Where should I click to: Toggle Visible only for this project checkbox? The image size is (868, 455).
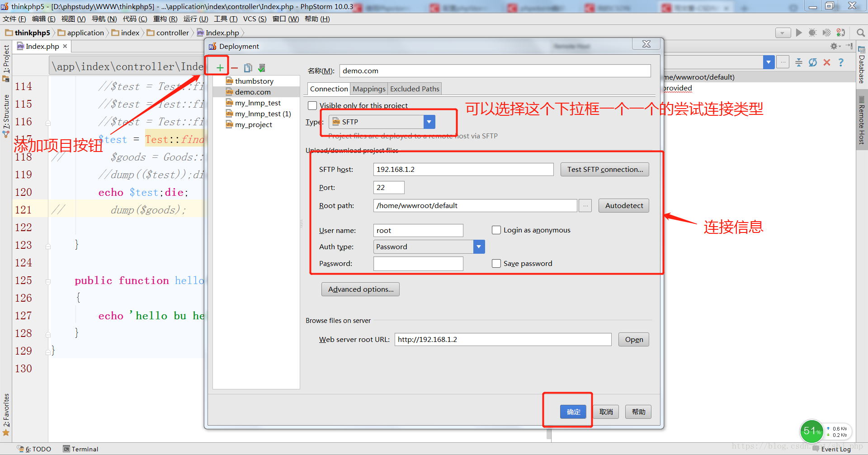(x=312, y=105)
